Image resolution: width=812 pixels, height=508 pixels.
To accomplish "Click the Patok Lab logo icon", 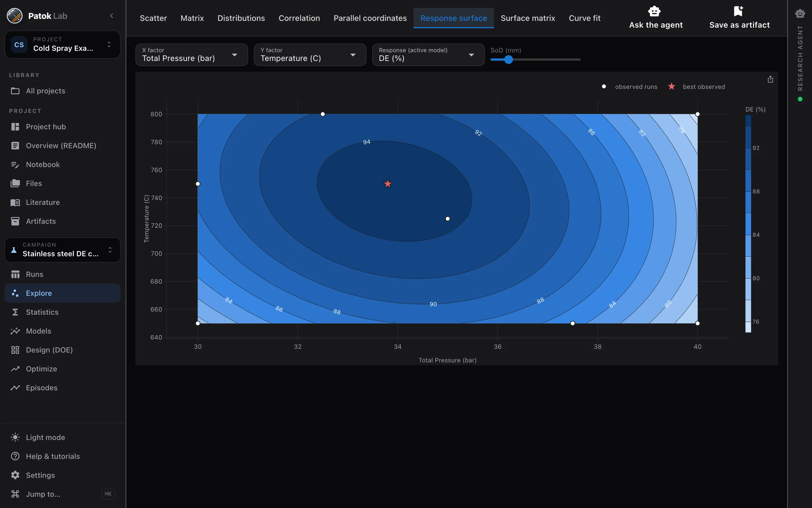I will [x=15, y=16].
